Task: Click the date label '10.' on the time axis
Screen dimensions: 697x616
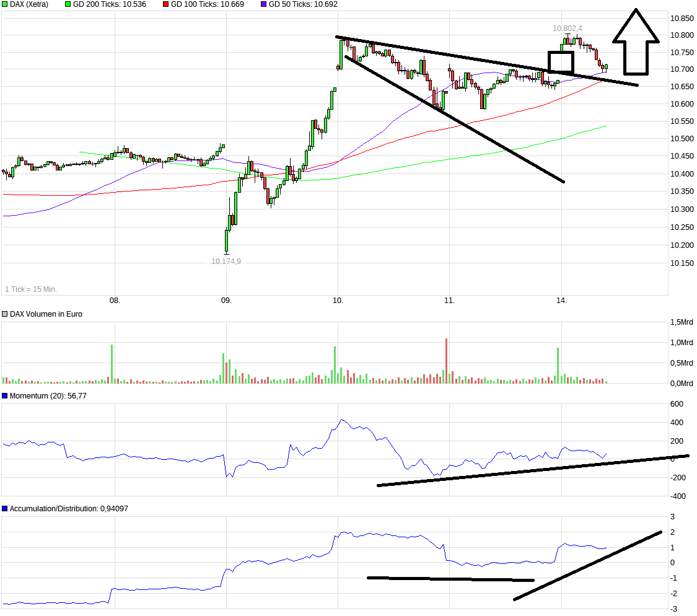Action: point(338,301)
